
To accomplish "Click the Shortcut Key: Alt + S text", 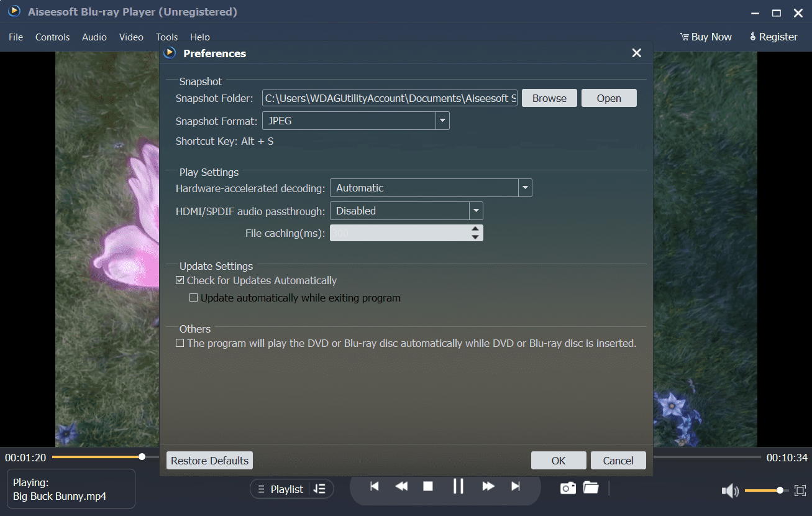I will pyautogui.click(x=225, y=141).
